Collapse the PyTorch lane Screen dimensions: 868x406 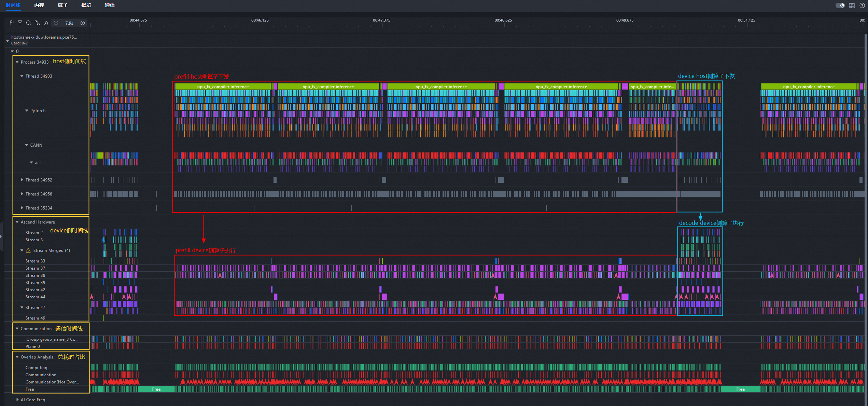tap(27, 111)
